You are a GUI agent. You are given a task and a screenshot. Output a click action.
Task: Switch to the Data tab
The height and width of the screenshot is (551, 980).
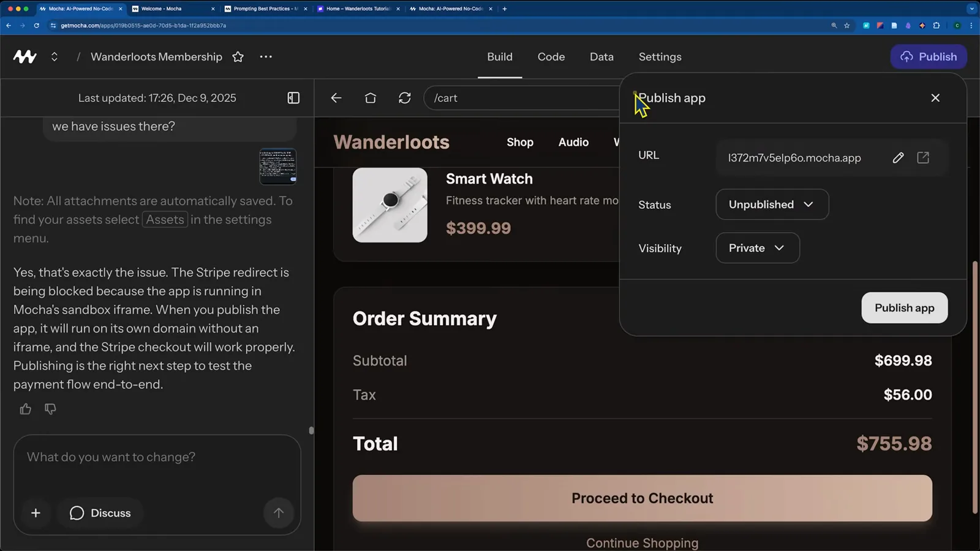(601, 56)
